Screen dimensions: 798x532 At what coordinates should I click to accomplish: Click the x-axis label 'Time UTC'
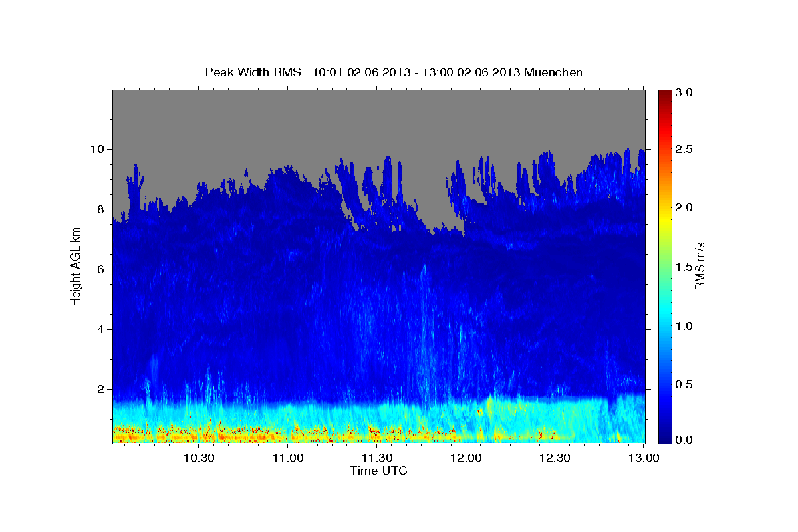pos(378,471)
